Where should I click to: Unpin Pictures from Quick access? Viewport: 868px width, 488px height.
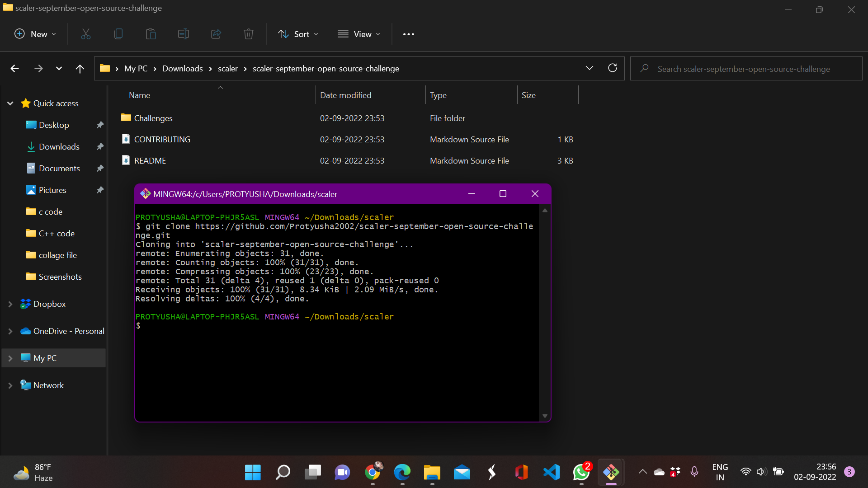point(100,190)
